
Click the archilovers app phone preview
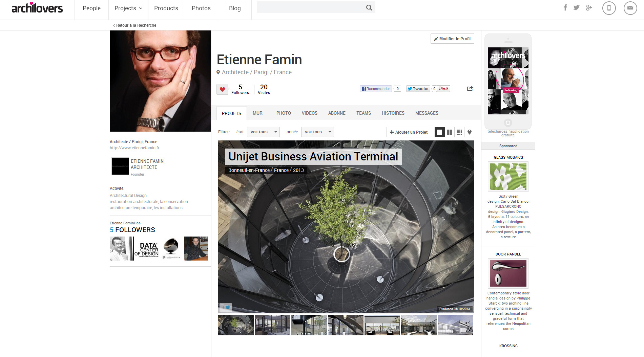pyautogui.click(x=508, y=81)
